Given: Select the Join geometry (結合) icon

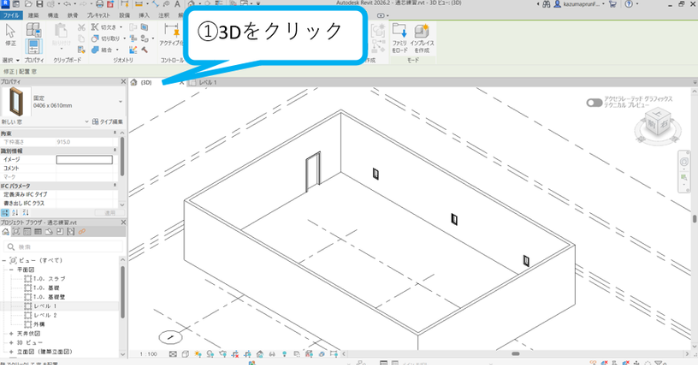Looking at the screenshot, I should [x=95, y=50].
